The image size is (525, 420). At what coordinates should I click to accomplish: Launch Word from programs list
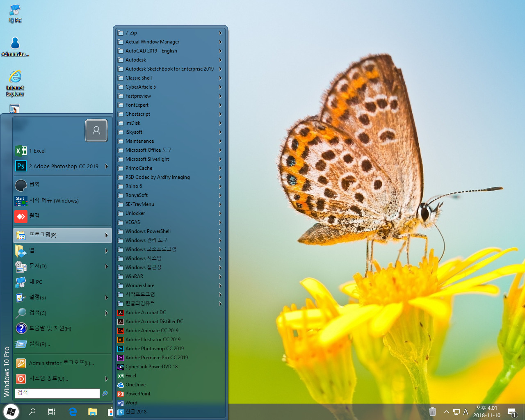tap(170, 403)
